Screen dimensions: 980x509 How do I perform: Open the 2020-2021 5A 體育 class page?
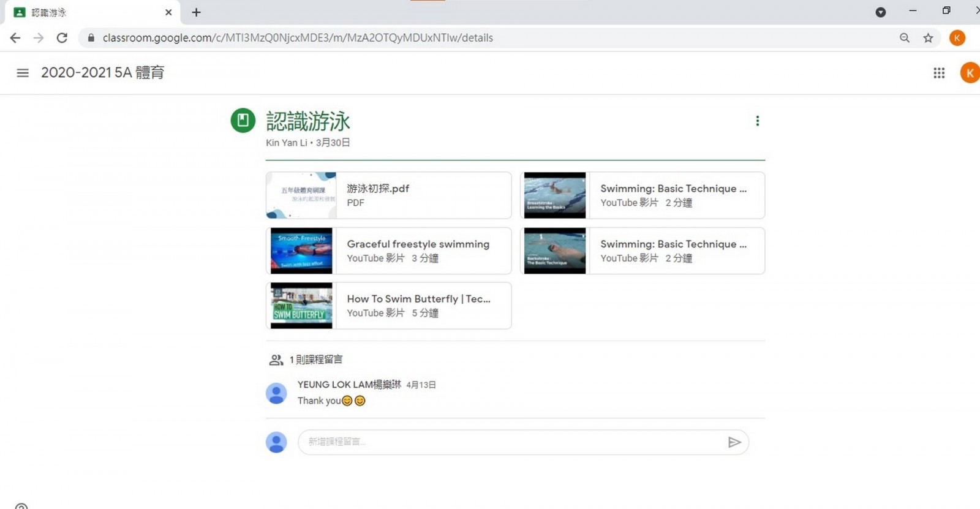(102, 73)
